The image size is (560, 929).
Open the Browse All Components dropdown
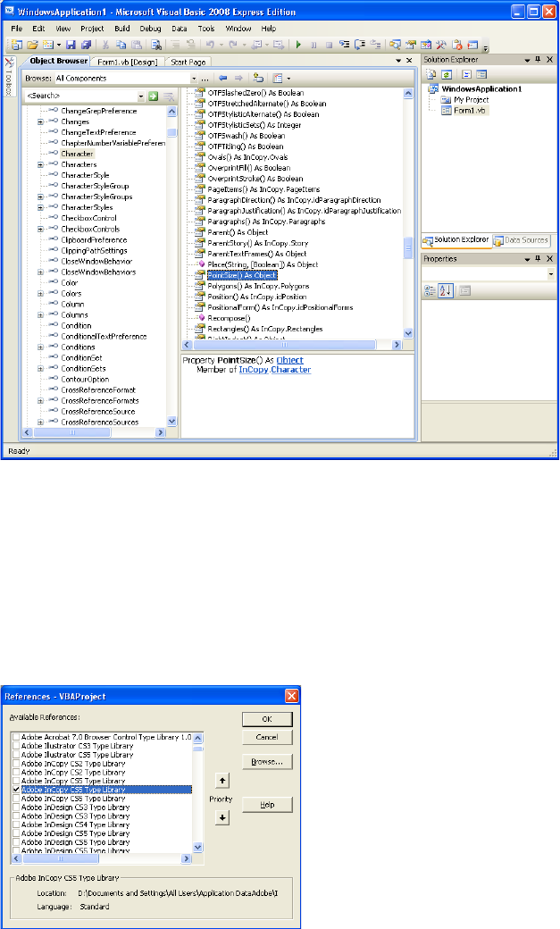pos(194,79)
